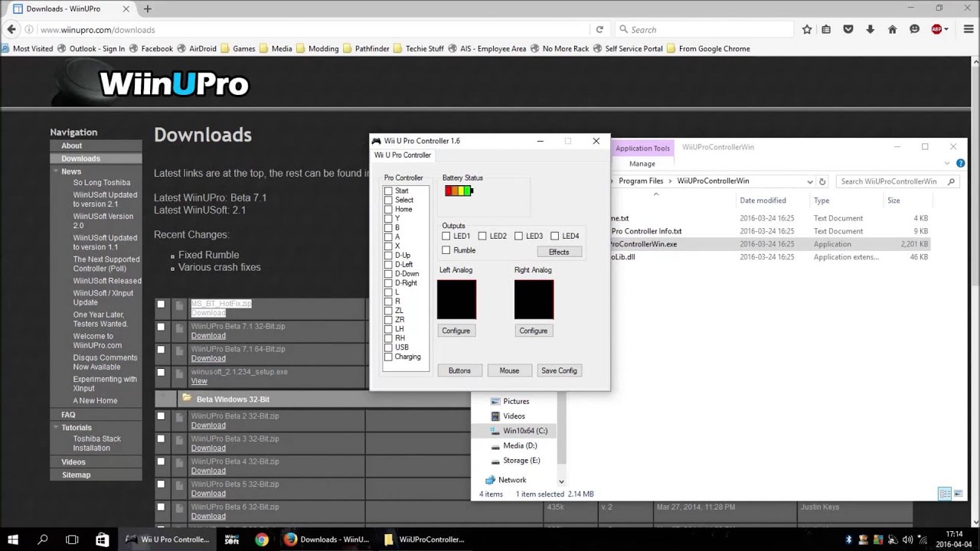Click the Bluetooth tray icon
Screen dimensions: 980x551
(x=848, y=540)
